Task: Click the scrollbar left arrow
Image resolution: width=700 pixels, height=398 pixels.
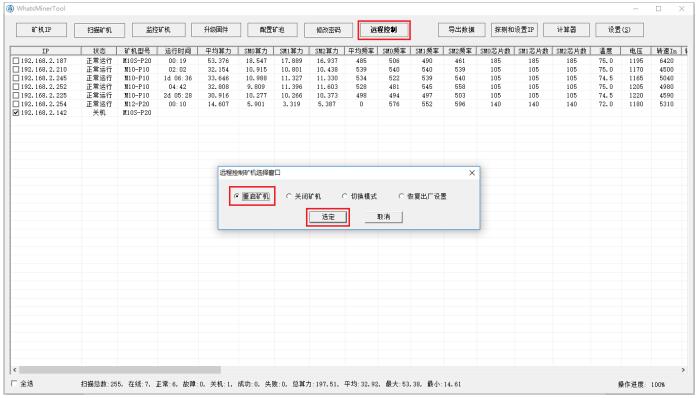Action: (x=14, y=370)
